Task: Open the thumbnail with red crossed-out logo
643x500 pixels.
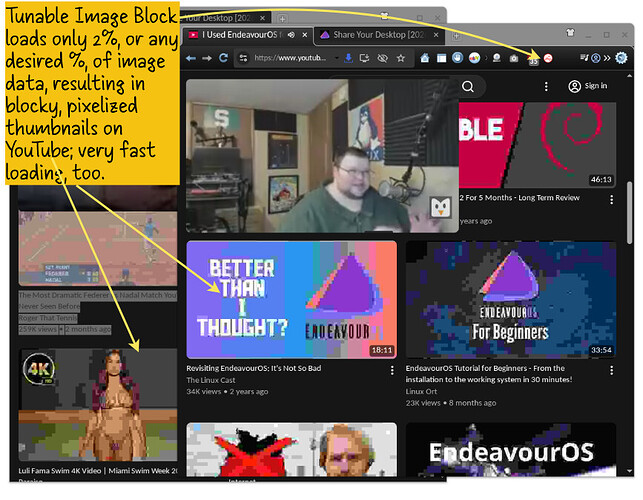Action: [x=292, y=450]
